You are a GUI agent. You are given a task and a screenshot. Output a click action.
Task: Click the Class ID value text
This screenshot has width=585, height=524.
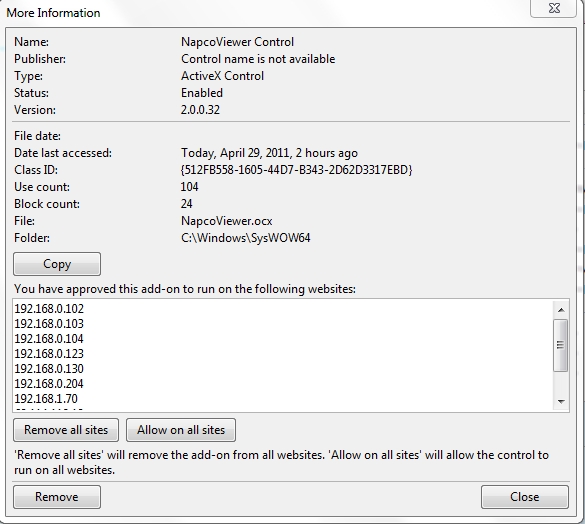click(x=296, y=170)
